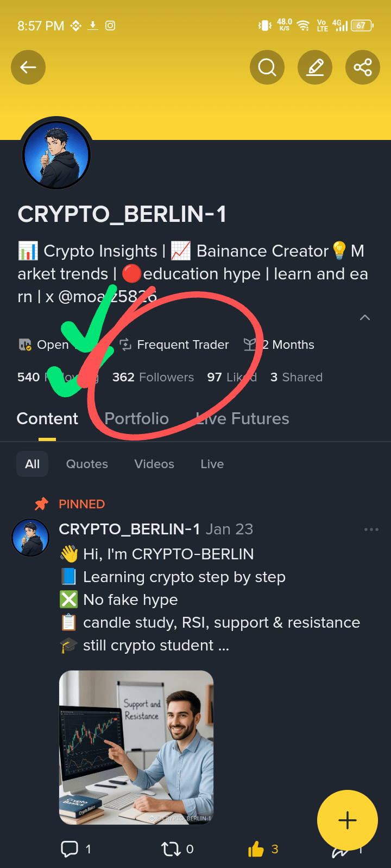
Task: Tap the comment bubble icon on post
Action: 70,849
